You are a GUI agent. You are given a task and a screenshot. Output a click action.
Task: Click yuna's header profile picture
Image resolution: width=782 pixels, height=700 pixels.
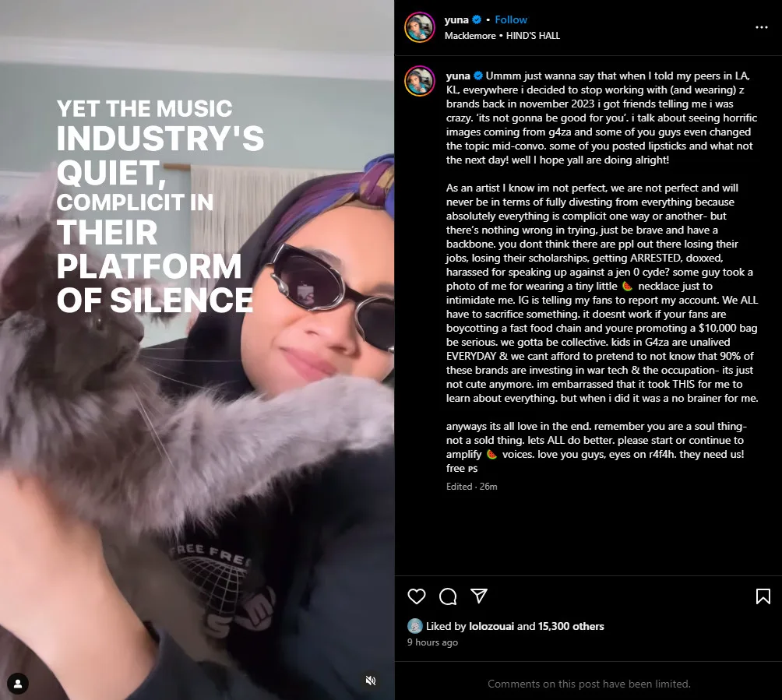click(419, 27)
